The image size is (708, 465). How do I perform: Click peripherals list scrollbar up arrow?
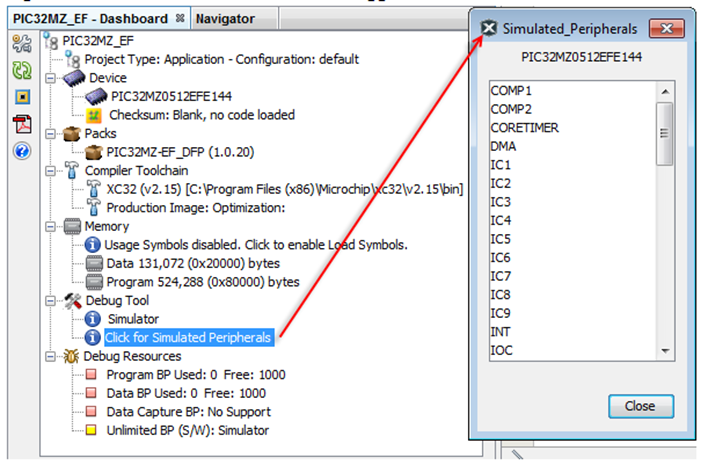(x=665, y=92)
